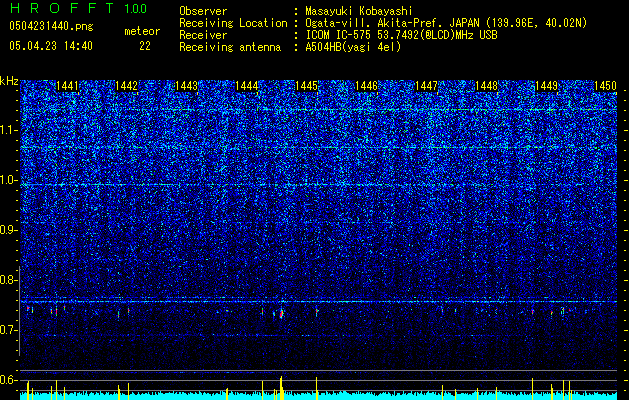Click the Receiving antenna label

point(230,47)
